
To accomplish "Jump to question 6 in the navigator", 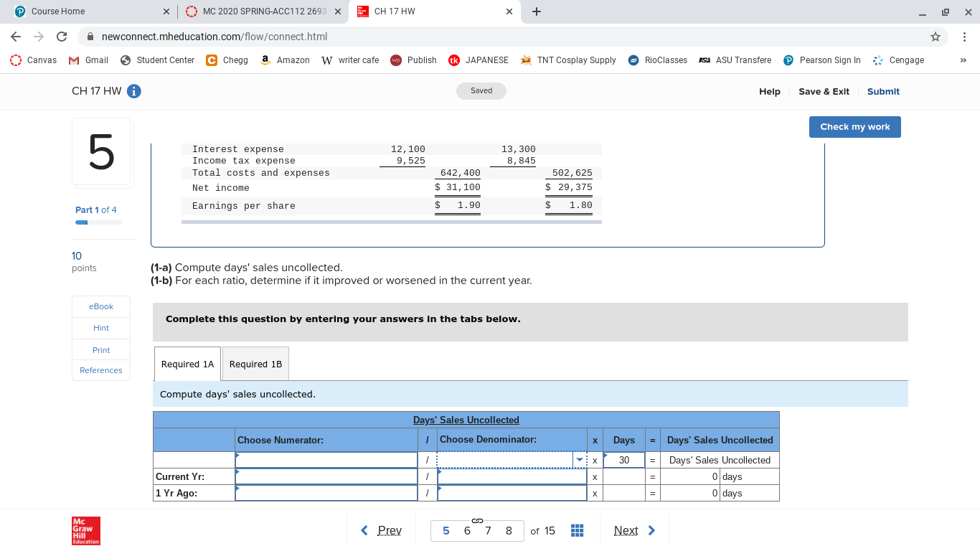I will [x=467, y=531].
